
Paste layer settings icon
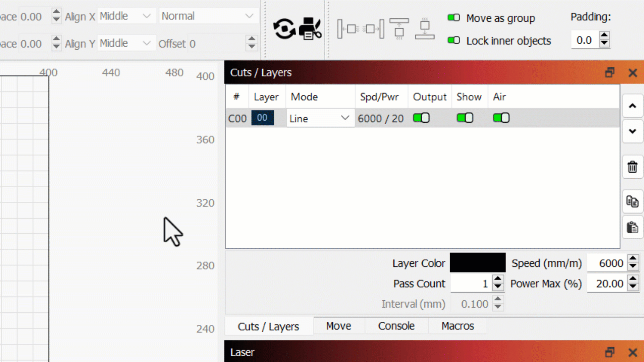[x=632, y=228]
